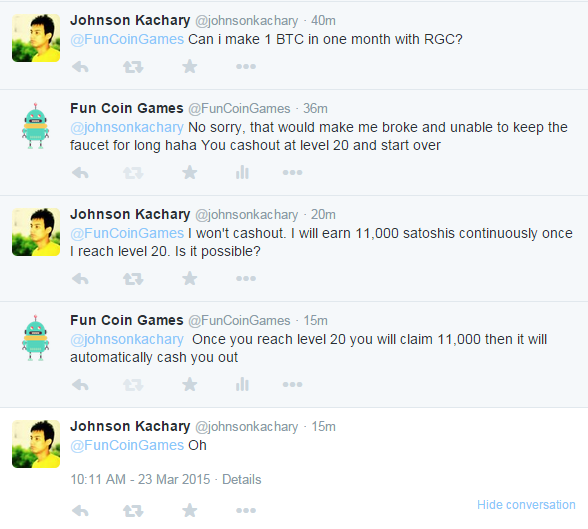Reply to Fun Coin Games' 36m tweet

[x=80, y=173]
